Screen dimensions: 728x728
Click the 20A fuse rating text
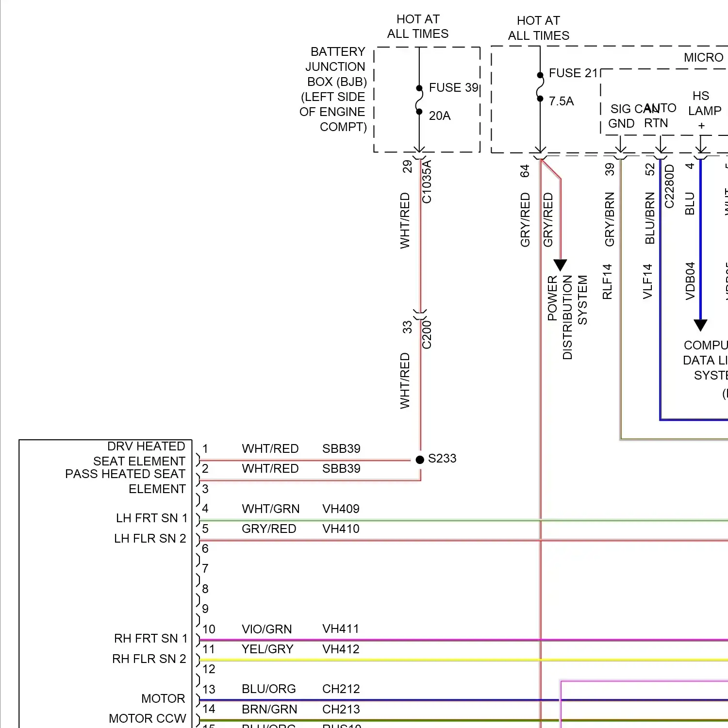[x=440, y=116]
